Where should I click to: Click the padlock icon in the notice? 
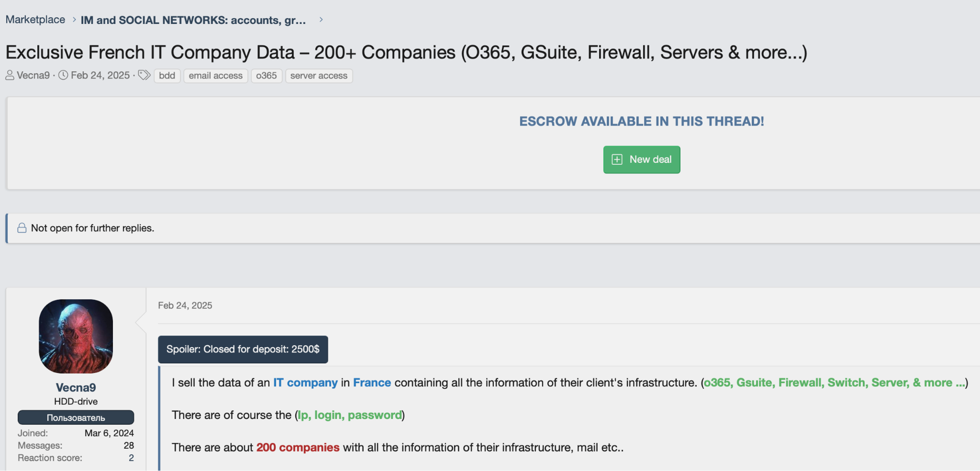click(x=22, y=228)
